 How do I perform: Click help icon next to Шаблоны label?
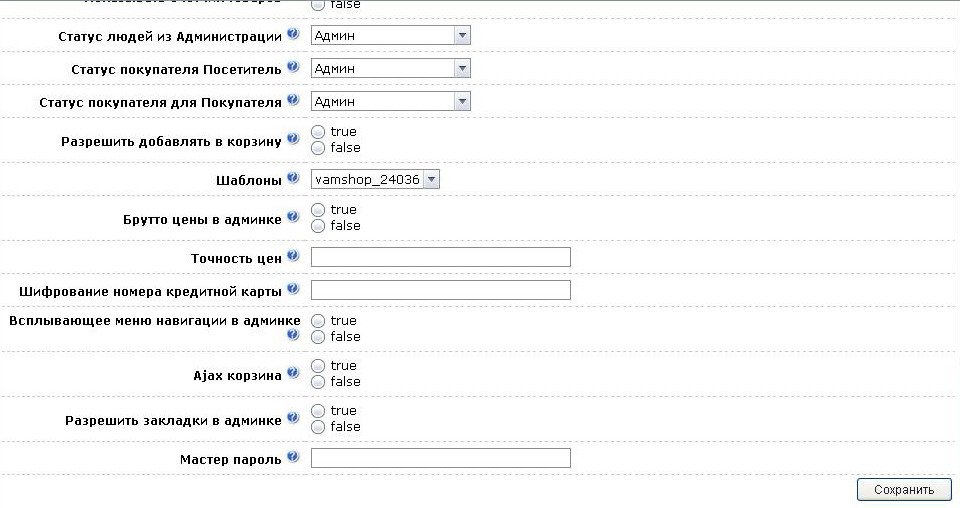click(x=293, y=178)
